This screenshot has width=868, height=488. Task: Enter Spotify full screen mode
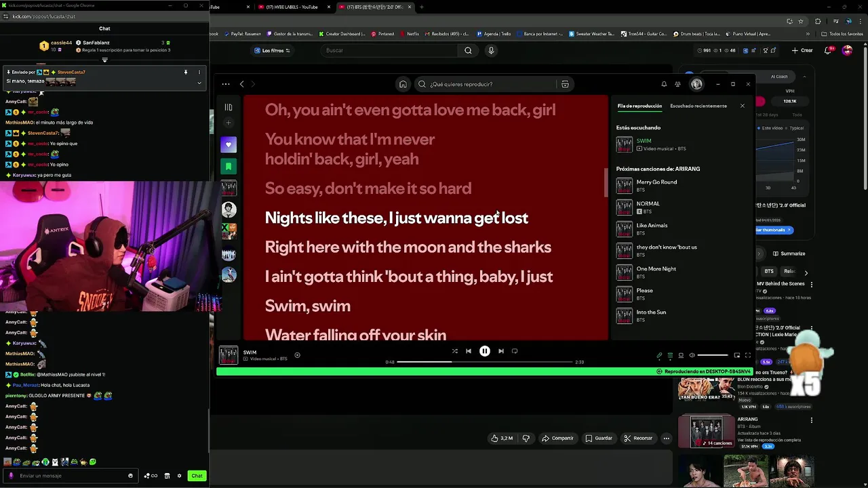(747, 355)
